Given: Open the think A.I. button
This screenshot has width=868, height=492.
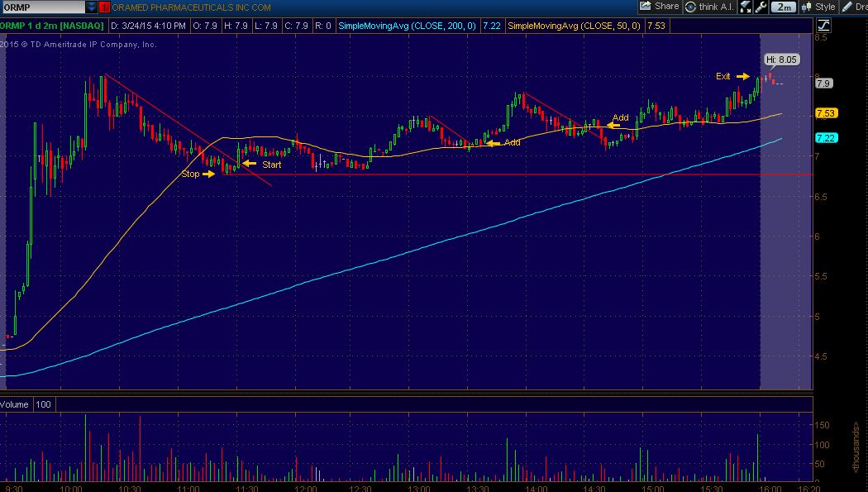Looking at the screenshot, I should [x=709, y=7].
